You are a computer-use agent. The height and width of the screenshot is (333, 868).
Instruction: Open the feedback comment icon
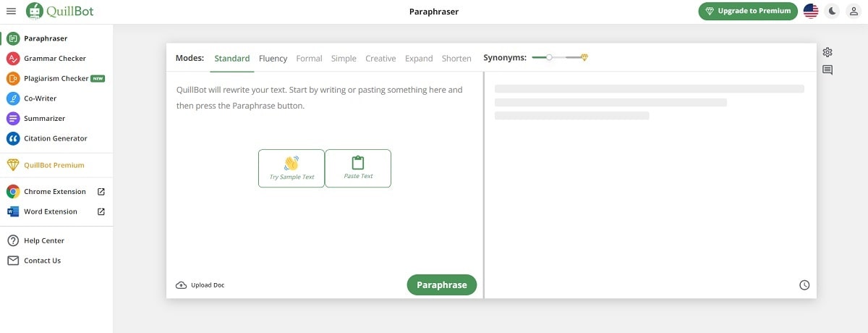coord(827,70)
